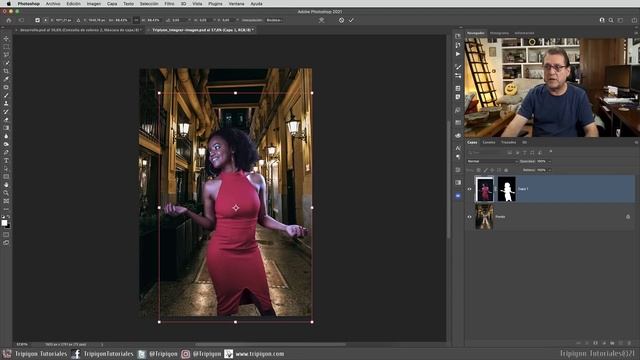Open the Archivo menu

point(53,4)
